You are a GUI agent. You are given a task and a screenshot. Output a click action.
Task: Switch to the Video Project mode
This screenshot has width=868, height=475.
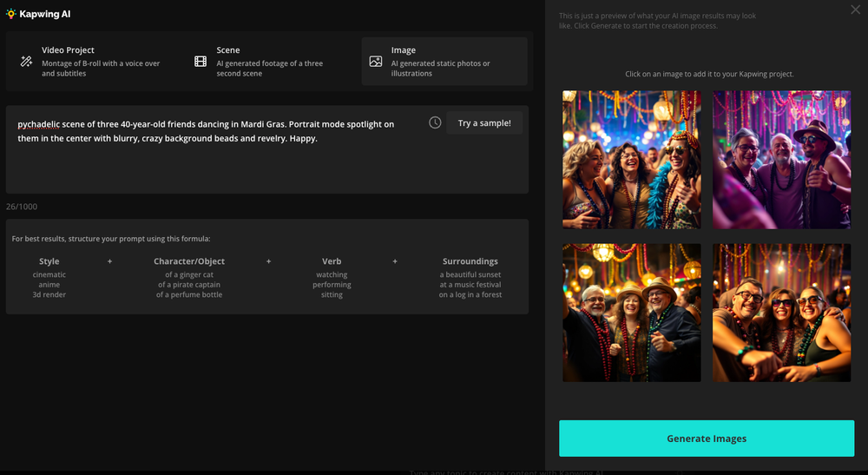94,62
